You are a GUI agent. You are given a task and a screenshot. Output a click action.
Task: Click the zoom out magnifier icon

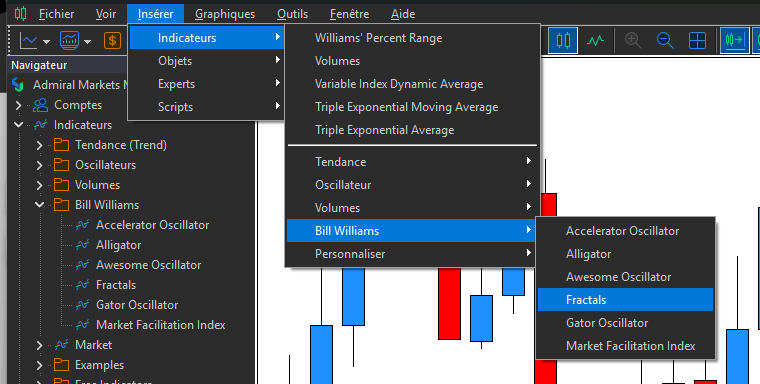tap(665, 41)
